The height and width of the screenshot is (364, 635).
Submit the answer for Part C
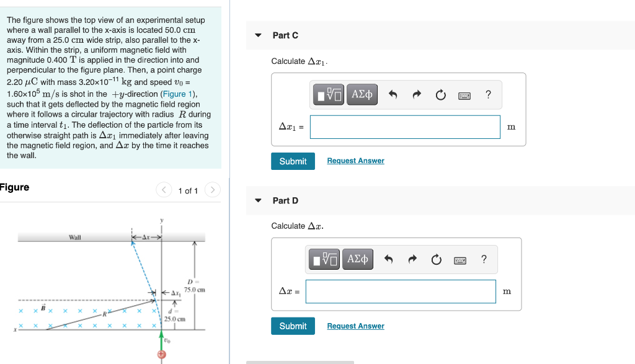(293, 161)
